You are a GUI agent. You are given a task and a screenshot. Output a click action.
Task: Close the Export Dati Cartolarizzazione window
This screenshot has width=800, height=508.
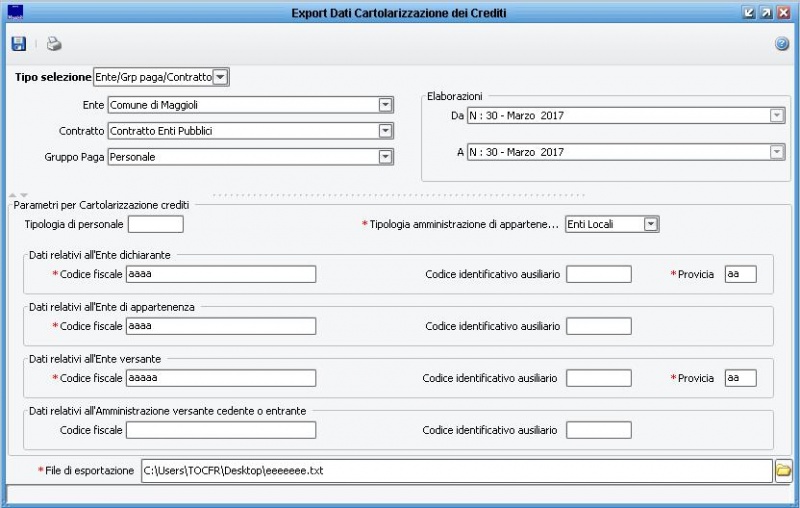click(784, 13)
